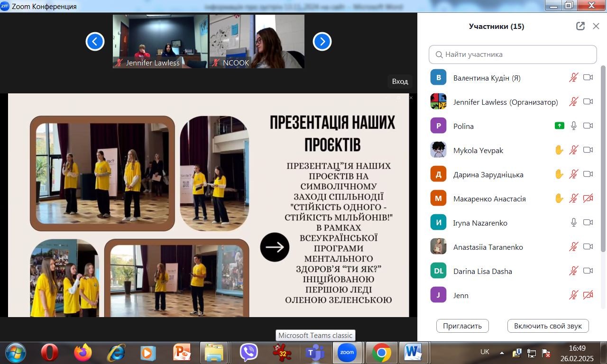Toggle Iryna Nazarenko's microphone
Screen dimensions: 607x364
pos(574,222)
